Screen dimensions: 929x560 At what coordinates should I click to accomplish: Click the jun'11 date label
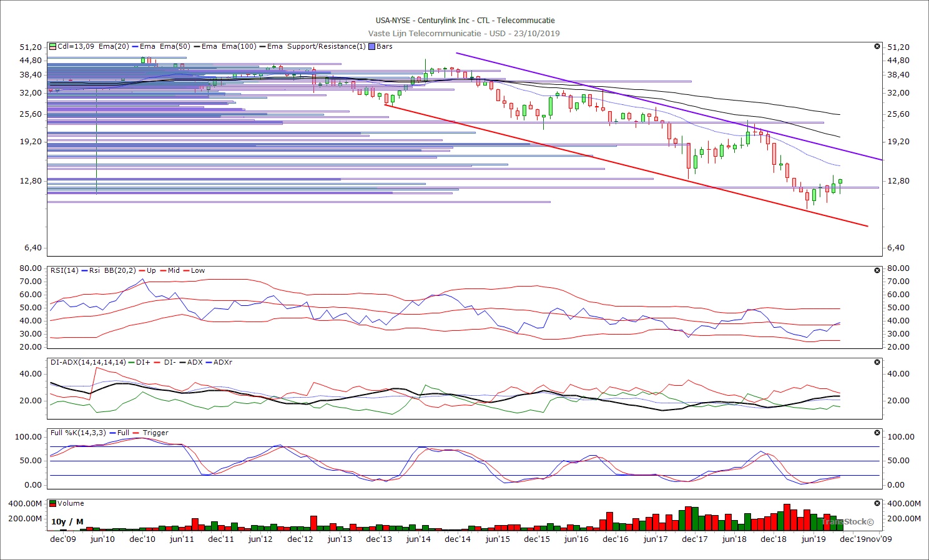pos(182,539)
